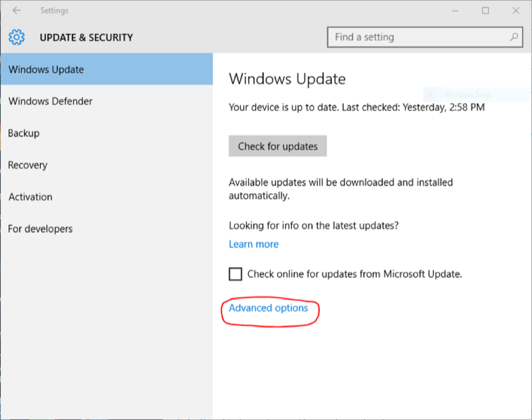Minimize the Settings window
This screenshot has height=420, width=532.
(455, 11)
